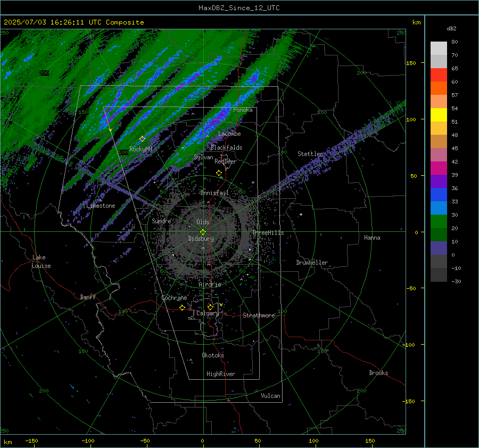Select the Drumheller label
479x448 pixels.
point(312,263)
